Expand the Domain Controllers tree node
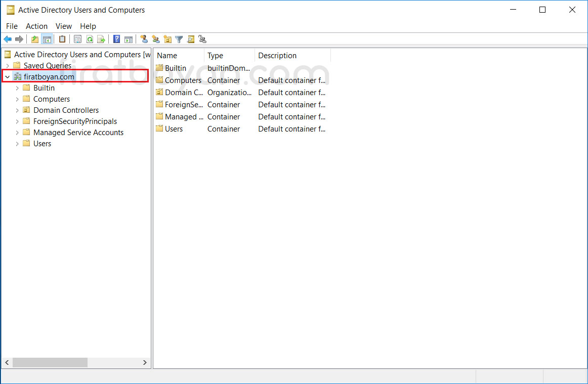The image size is (588, 384). (17, 110)
